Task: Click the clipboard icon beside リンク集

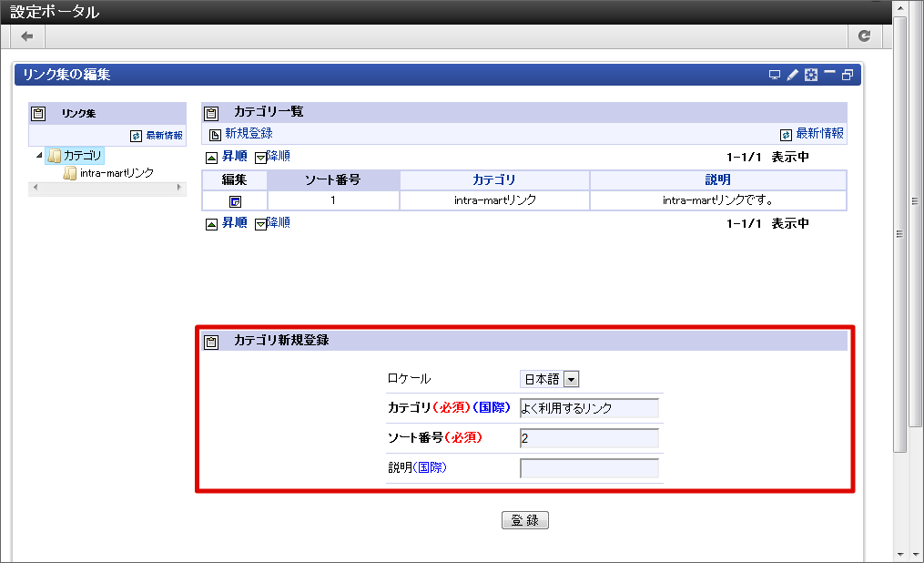Action: 38,113
